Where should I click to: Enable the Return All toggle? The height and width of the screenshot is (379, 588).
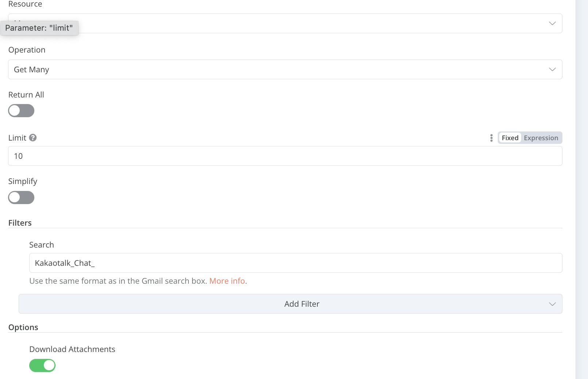[x=21, y=111]
